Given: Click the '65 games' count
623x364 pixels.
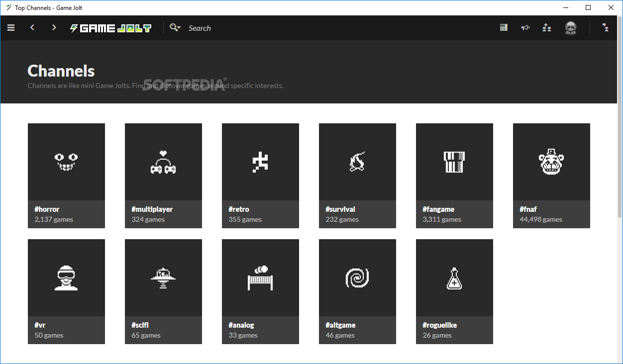Looking at the screenshot, I should point(146,335).
